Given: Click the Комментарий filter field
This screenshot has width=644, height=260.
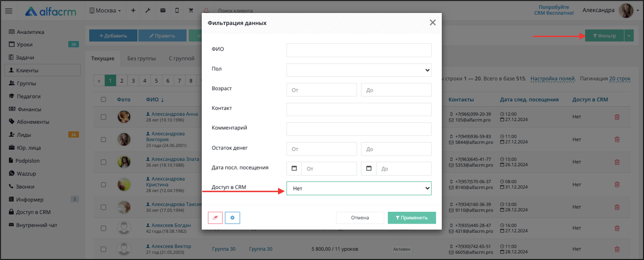Looking at the screenshot, I should (359, 129).
